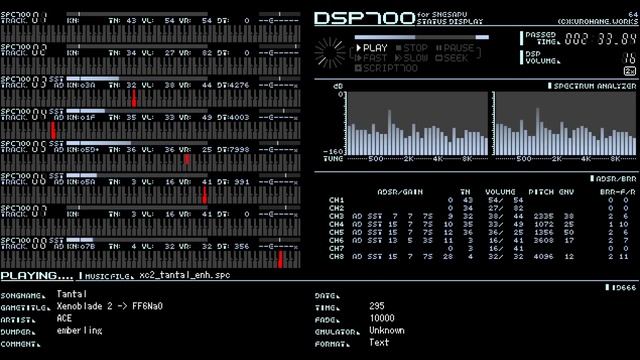
Task: Click the DSP volume value 16
Action: (x=629, y=58)
